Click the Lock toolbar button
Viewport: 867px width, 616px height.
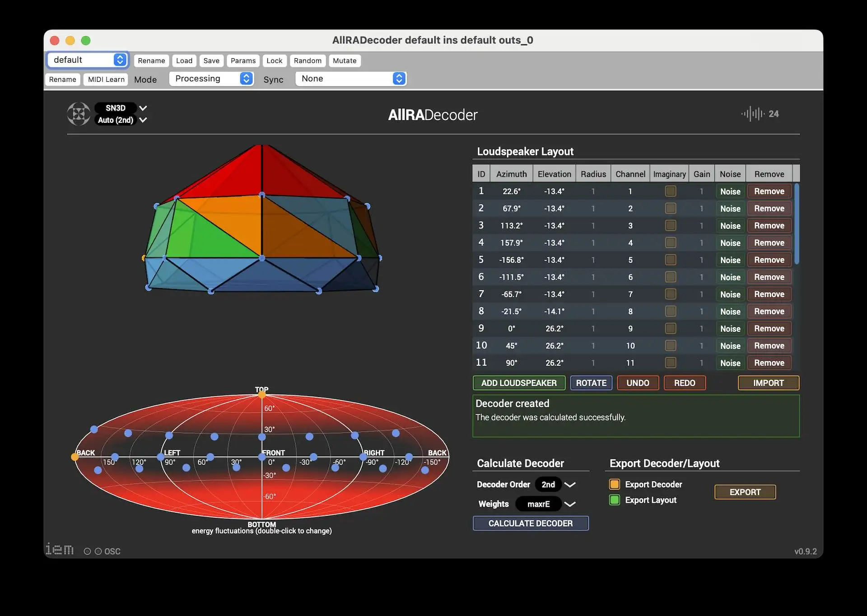tap(274, 61)
